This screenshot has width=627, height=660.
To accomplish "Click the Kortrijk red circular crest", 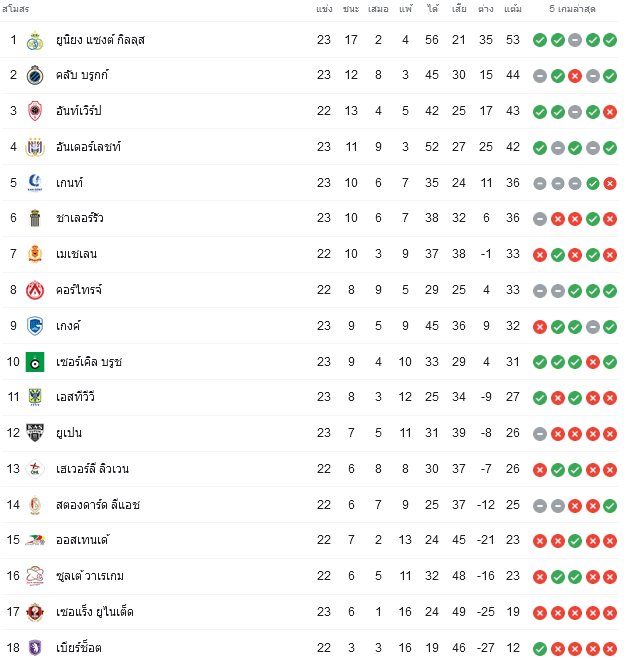I will (x=35, y=290).
